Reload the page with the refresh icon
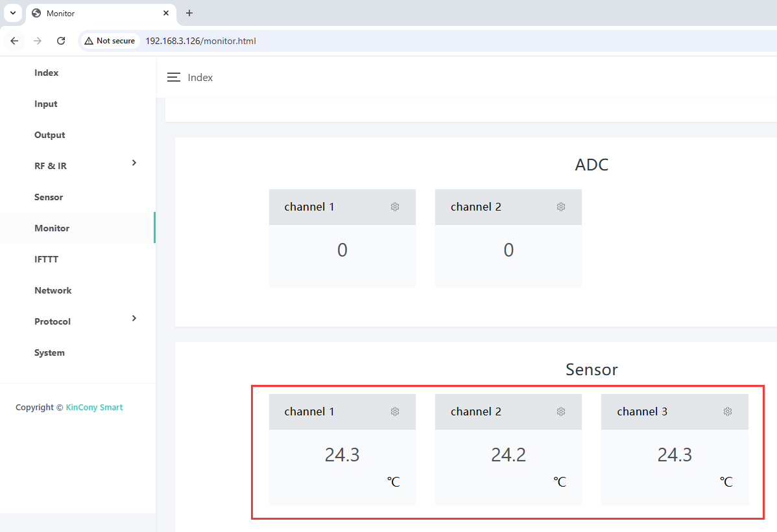Viewport: 777px width, 532px height. tap(61, 41)
